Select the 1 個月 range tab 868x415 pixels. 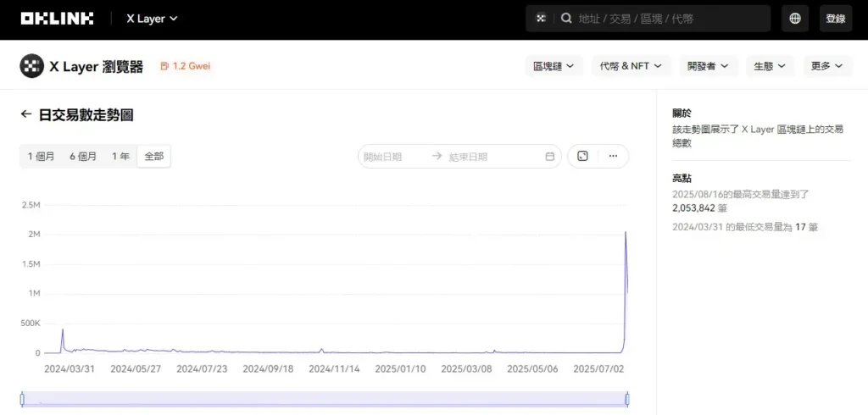(x=42, y=157)
